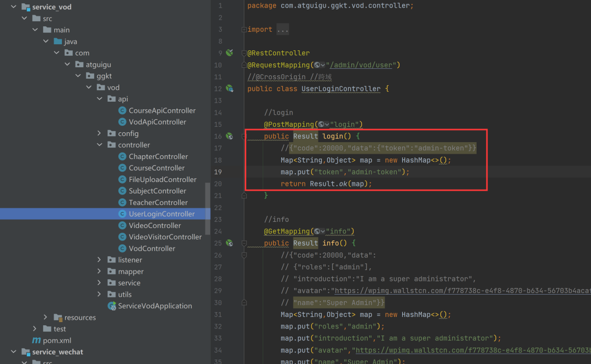Collapse the controller folder in project tree
591x364 pixels.
99,145
